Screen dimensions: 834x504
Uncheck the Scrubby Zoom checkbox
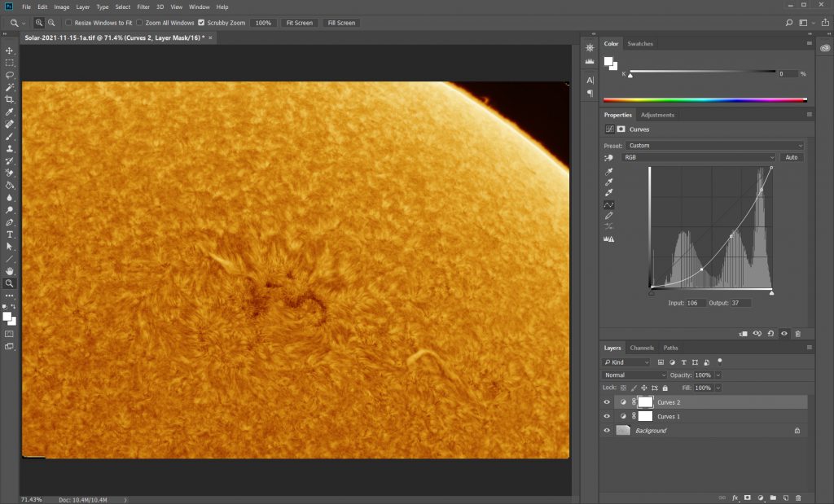point(201,23)
